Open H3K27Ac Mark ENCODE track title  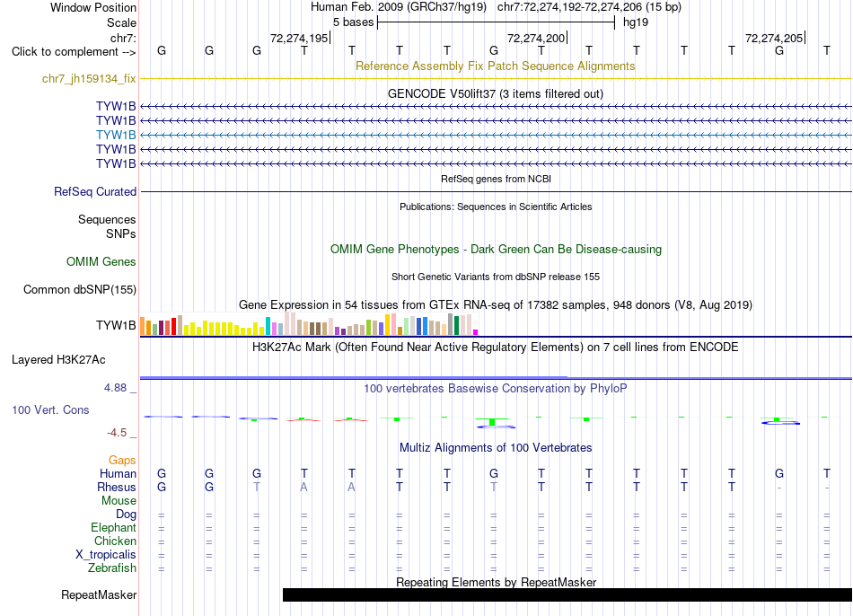[495, 348]
